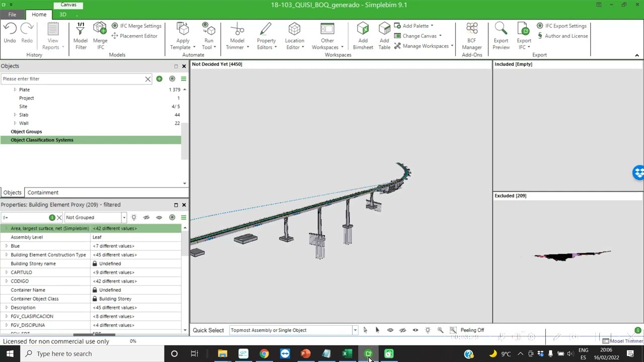Click the Windows search box
The width and height of the screenshot is (644, 362).
tap(92, 354)
